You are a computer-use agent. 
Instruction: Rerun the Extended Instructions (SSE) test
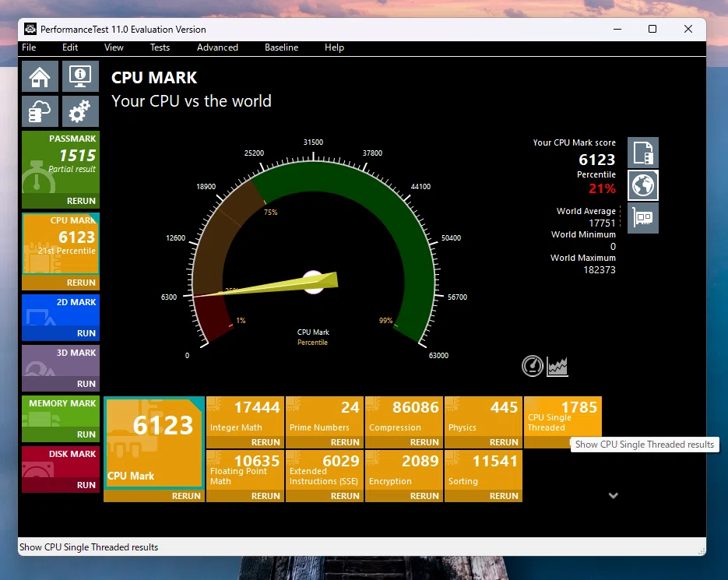pos(325,496)
